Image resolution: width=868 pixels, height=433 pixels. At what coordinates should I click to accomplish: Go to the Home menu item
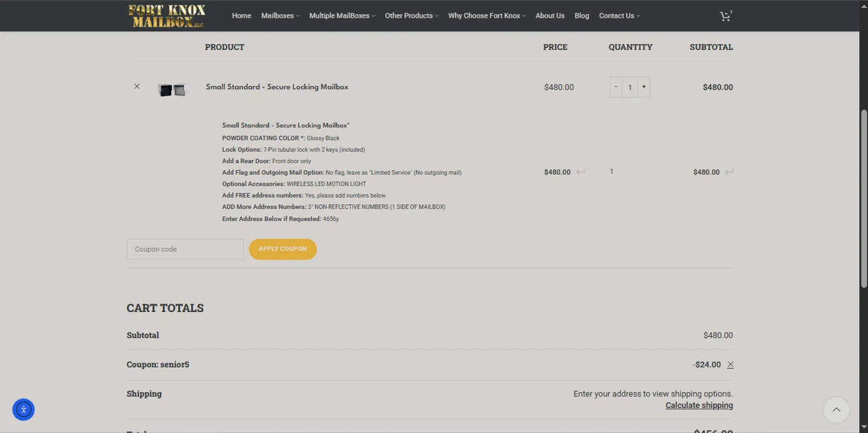tap(241, 16)
